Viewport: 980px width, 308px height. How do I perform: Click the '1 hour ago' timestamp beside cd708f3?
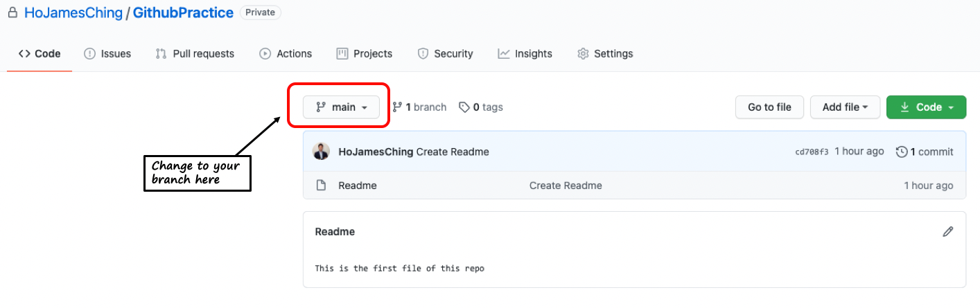pyautogui.click(x=859, y=152)
